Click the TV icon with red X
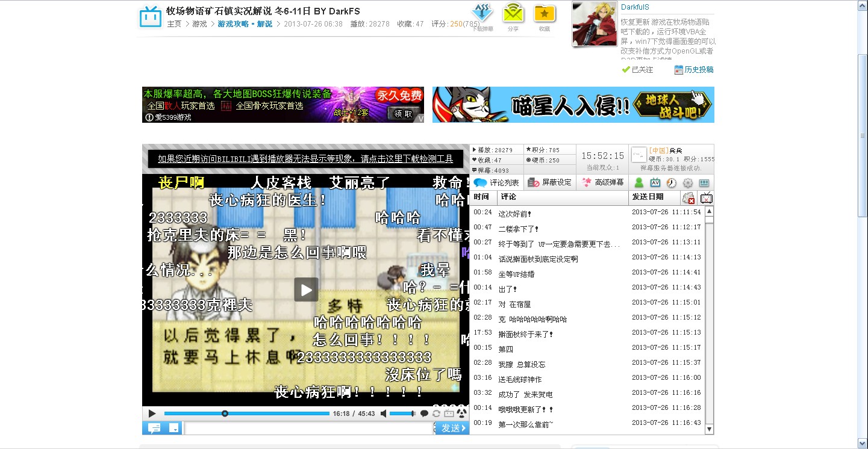This screenshot has height=449, width=868. [x=706, y=197]
